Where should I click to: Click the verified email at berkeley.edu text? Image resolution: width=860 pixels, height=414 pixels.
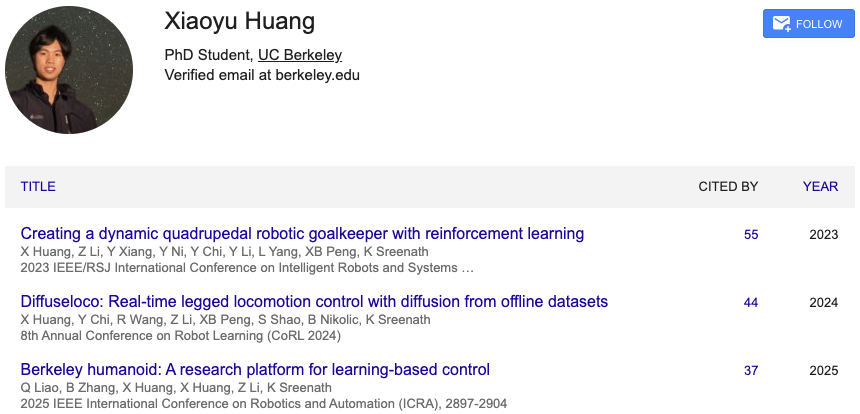(262, 74)
